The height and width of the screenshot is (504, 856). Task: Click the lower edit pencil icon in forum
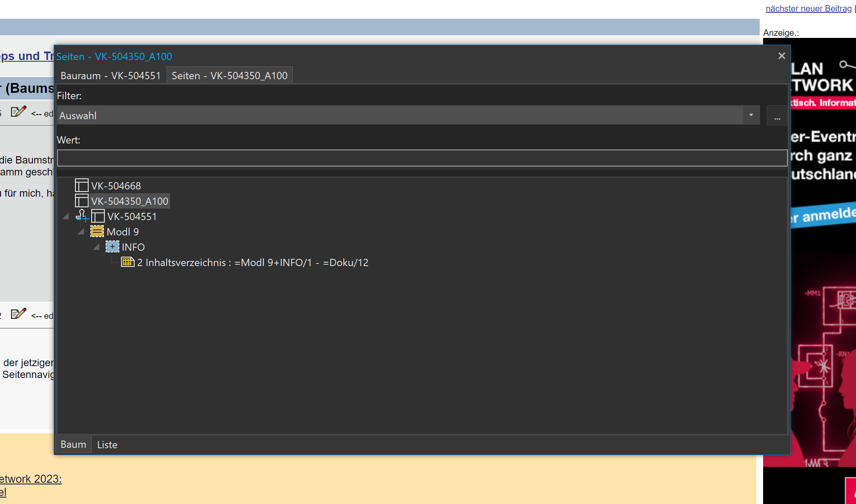19,314
